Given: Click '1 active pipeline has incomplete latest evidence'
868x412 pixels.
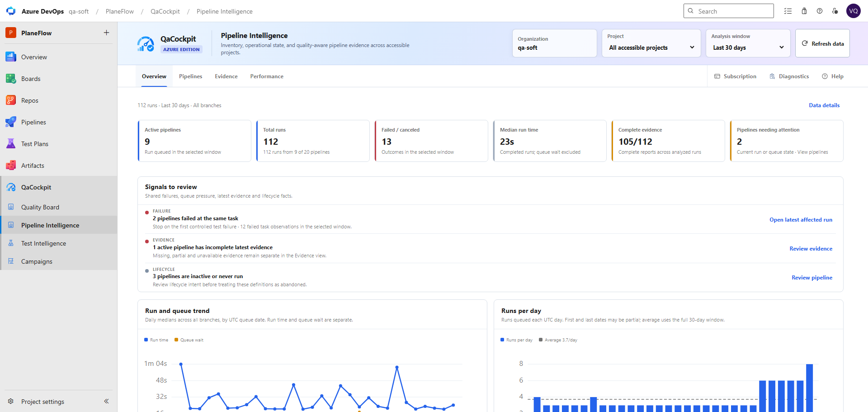Looking at the screenshot, I should tap(212, 247).
